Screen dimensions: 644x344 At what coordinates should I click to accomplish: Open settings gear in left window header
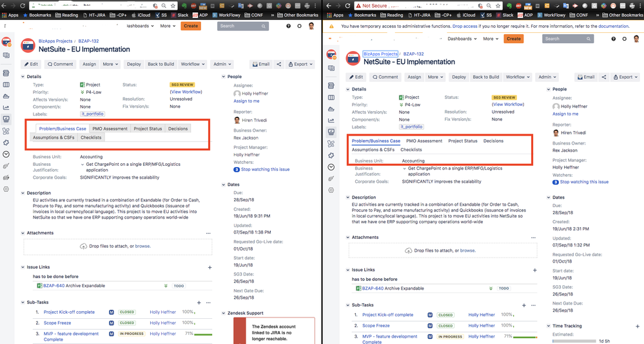(299, 26)
